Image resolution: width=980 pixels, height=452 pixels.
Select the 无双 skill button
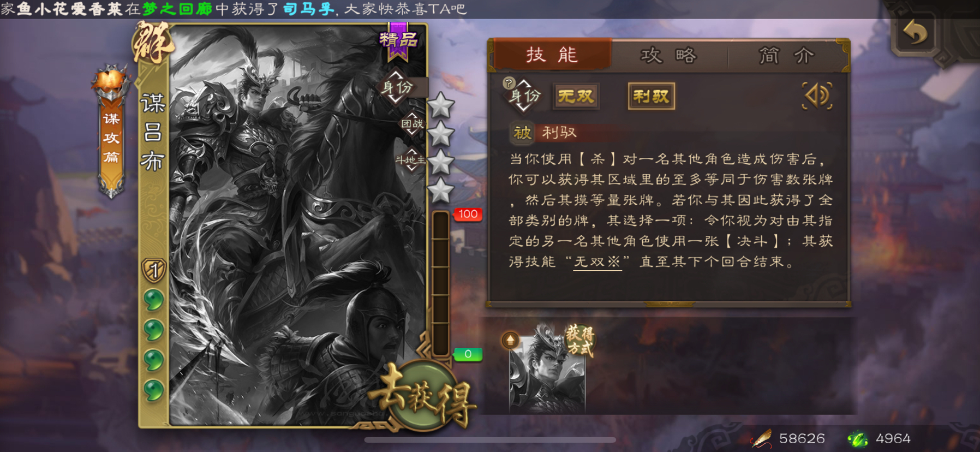point(576,97)
